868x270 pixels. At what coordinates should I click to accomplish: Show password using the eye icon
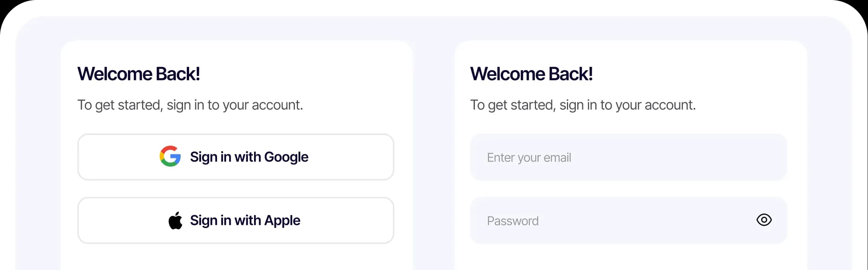(764, 220)
